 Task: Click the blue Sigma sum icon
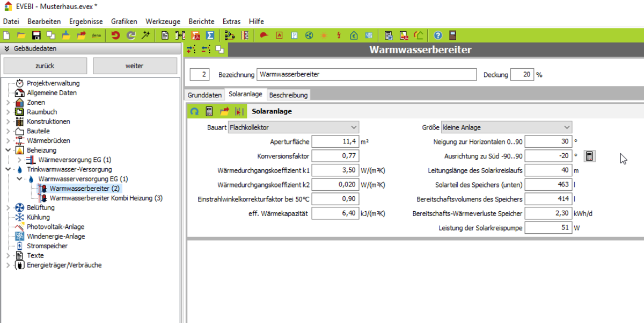coord(210,35)
